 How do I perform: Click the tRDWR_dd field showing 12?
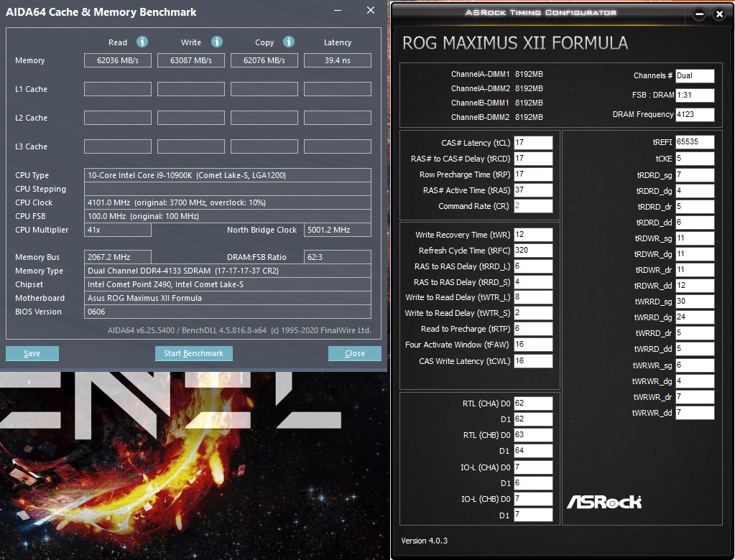[x=695, y=286]
